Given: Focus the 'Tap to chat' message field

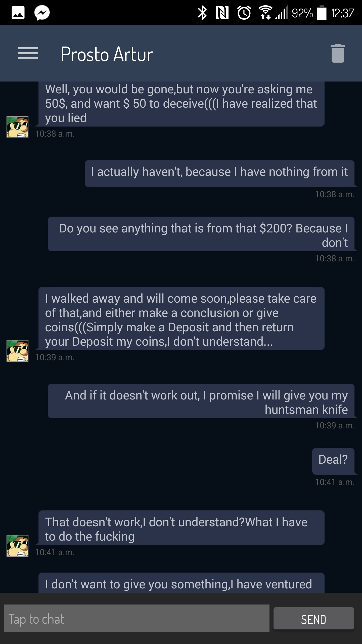Looking at the screenshot, I should (137, 619).
